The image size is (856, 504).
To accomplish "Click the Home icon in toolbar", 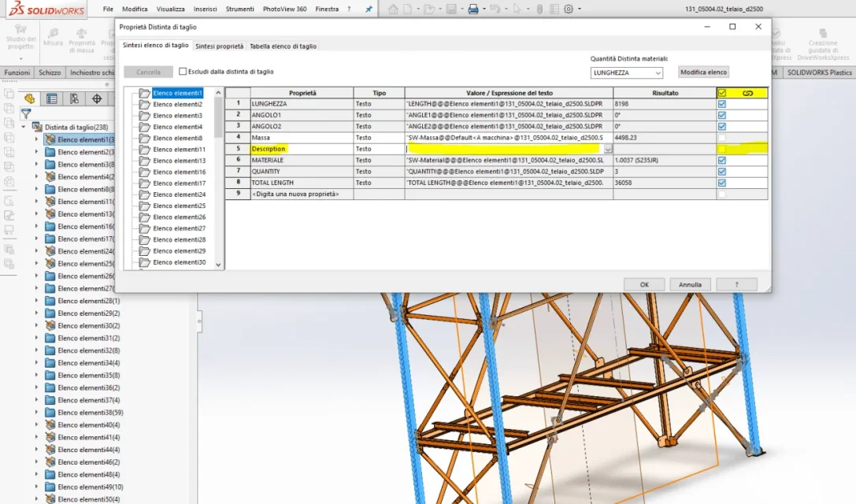I will (393, 9).
